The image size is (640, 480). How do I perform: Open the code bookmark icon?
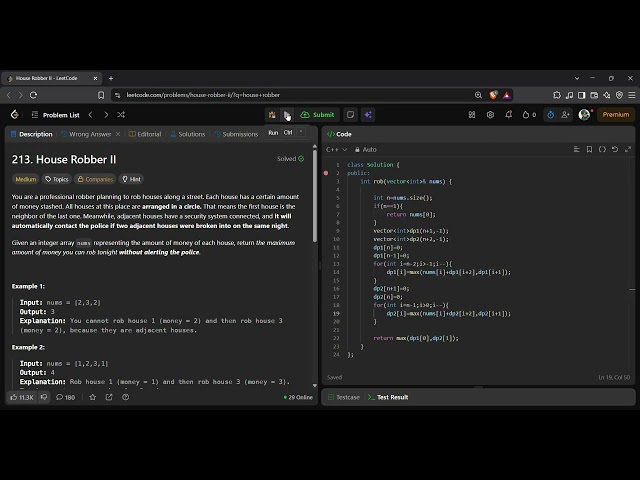coord(589,149)
